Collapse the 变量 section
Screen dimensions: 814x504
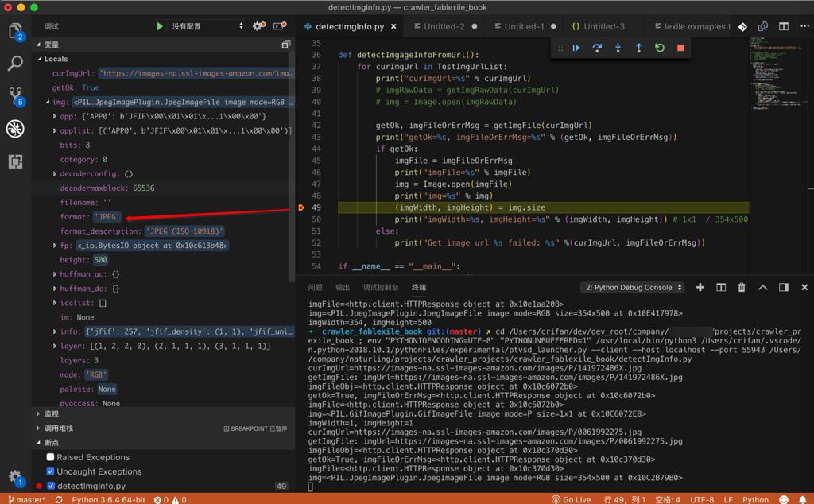click(x=38, y=45)
